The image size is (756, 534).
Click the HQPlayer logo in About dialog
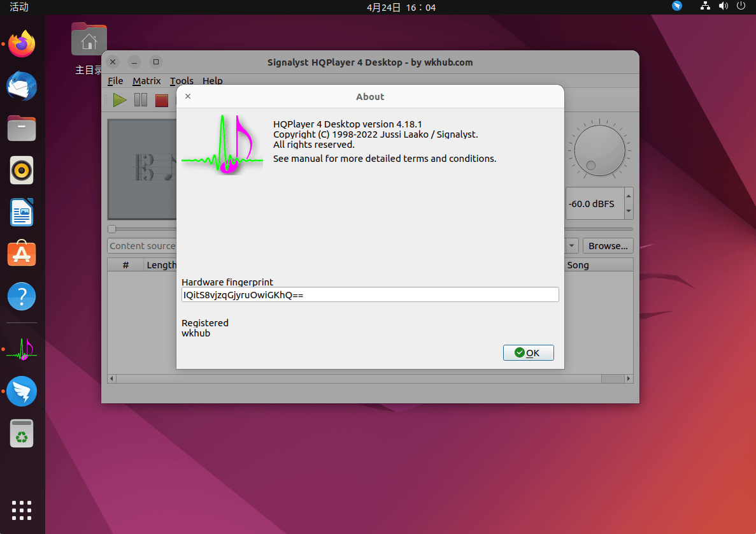coord(222,144)
